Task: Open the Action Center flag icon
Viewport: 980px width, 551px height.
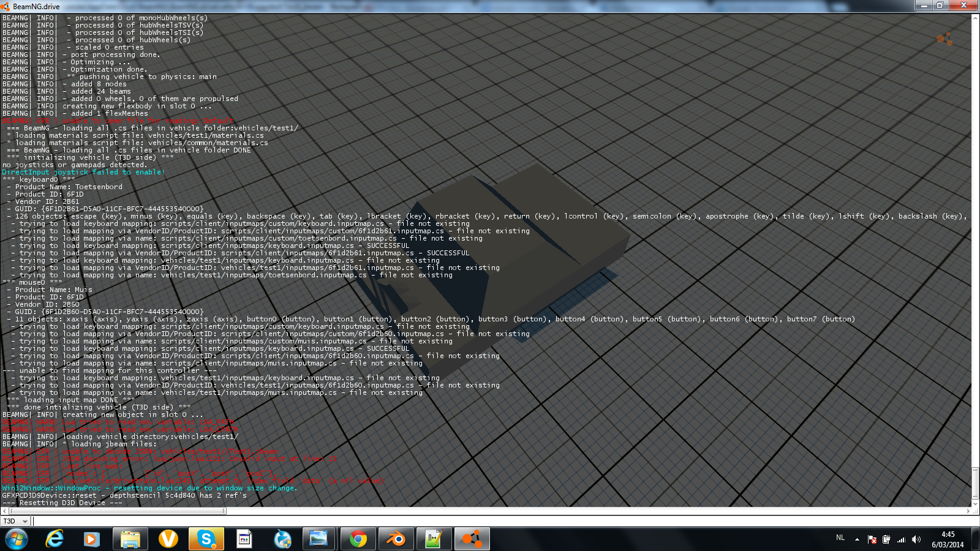Action: tap(872, 539)
